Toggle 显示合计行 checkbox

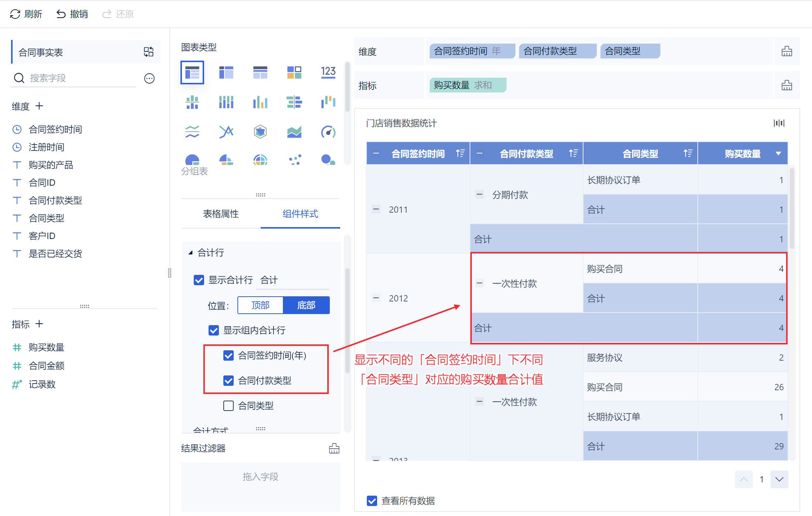tap(199, 280)
